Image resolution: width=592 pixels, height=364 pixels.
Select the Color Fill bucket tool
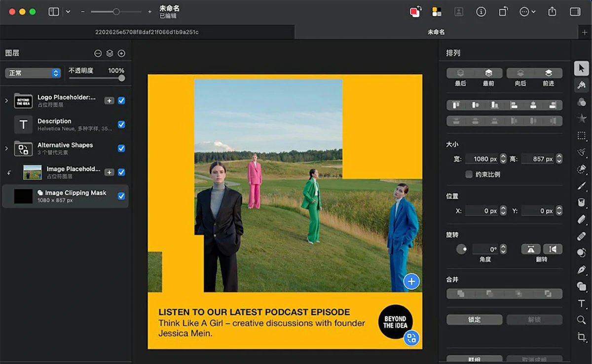[x=582, y=202]
